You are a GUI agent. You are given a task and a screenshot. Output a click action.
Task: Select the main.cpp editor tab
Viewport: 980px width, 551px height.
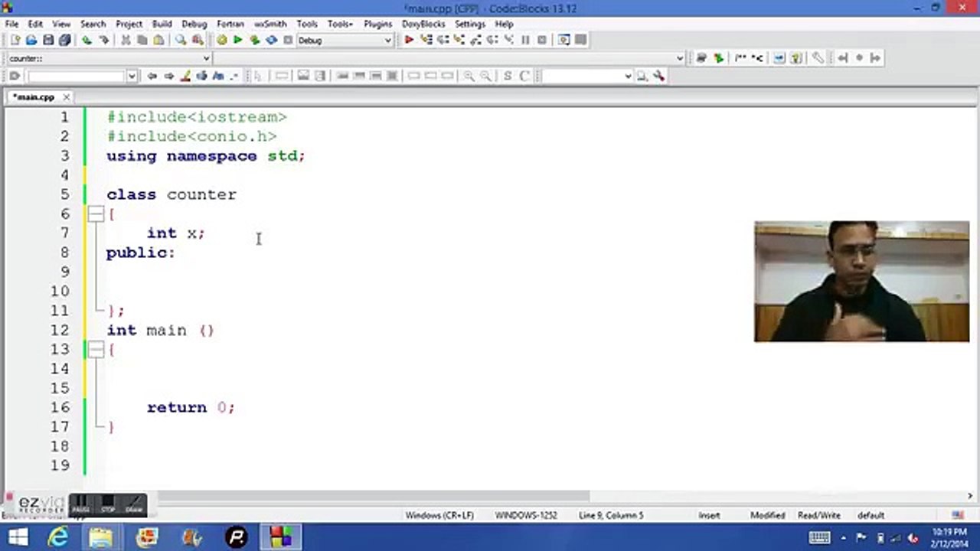click(34, 97)
